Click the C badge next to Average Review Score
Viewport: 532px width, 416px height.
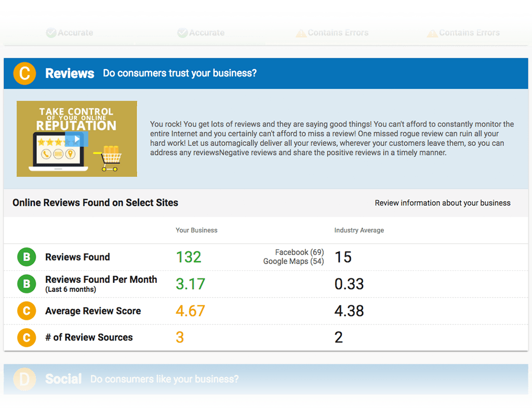(x=26, y=311)
